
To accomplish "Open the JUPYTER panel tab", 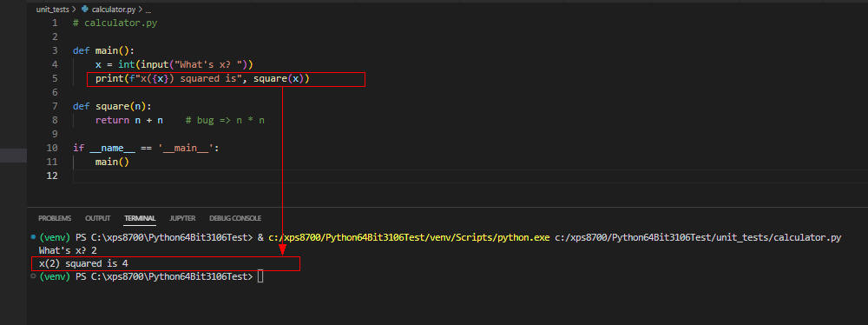I will (x=182, y=218).
